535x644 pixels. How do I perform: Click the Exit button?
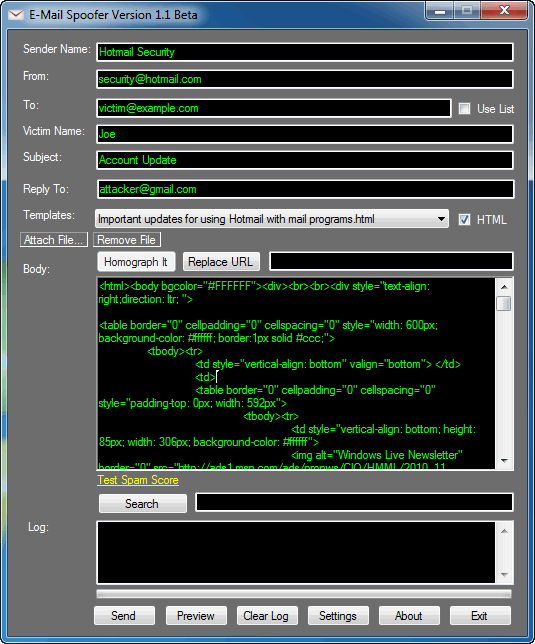[480, 616]
